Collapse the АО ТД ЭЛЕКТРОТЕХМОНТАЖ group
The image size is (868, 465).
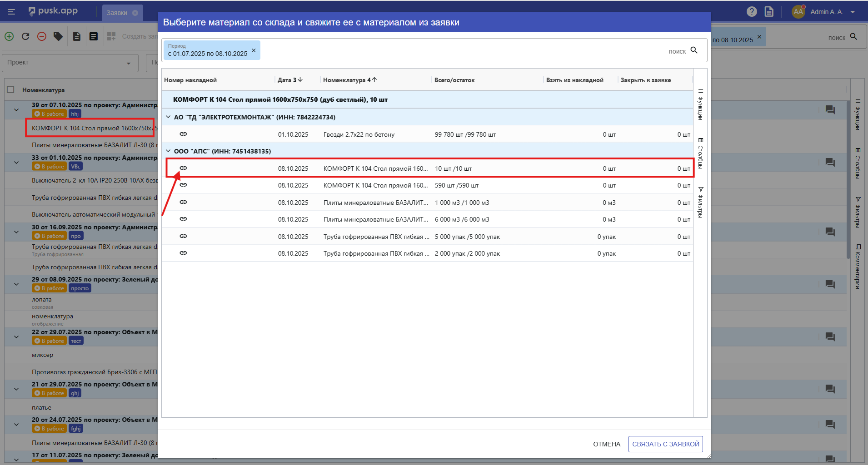click(168, 117)
